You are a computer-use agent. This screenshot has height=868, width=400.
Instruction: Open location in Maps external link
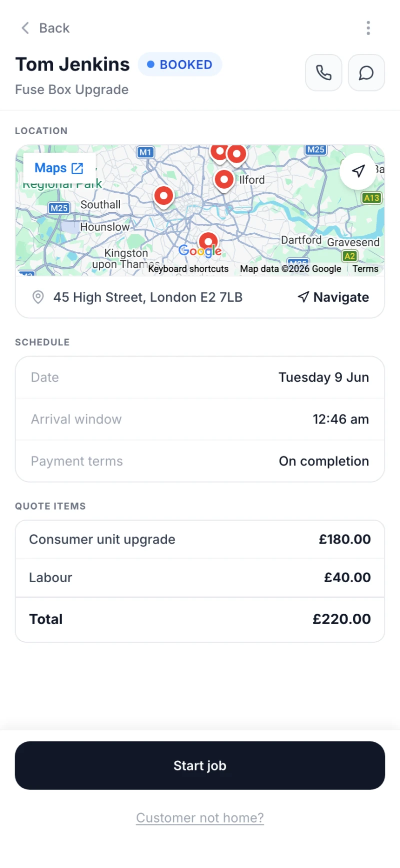click(x=59, y=168)
